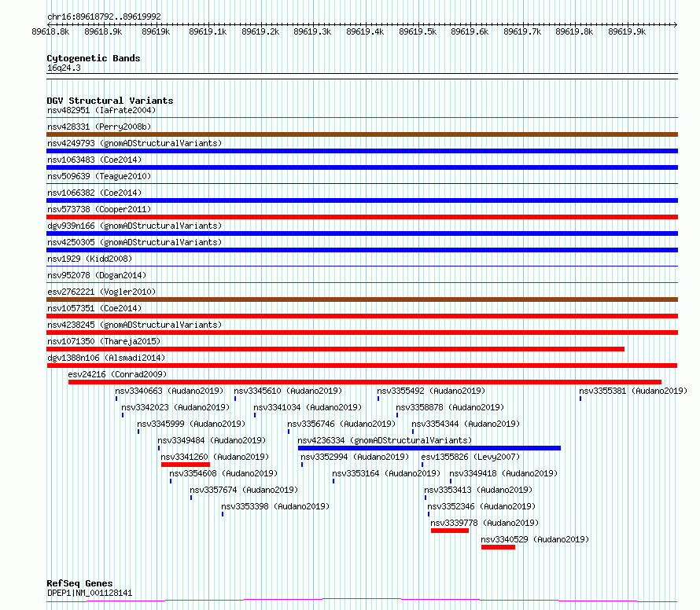The height and width of the screenshot is (610, 700).
Task: Open gene DPEP1|NM_001128141
Action: [90, 593]
